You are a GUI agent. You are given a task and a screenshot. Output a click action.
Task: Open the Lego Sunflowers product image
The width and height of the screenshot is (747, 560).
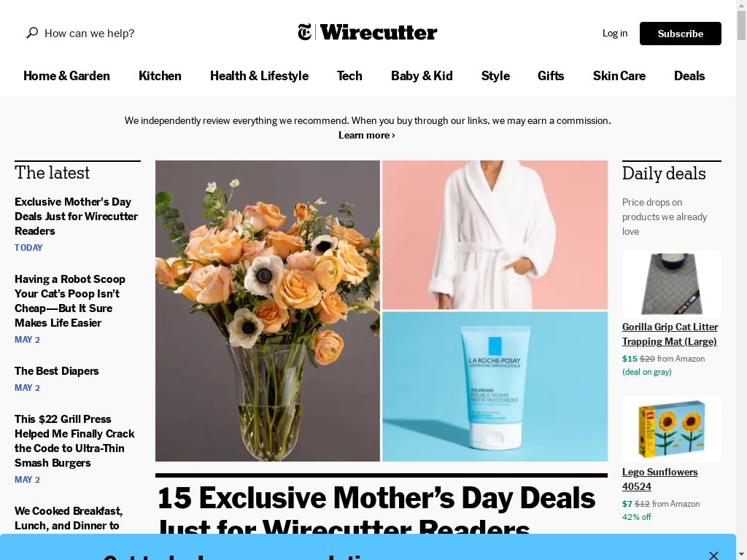tap(671, 429)
